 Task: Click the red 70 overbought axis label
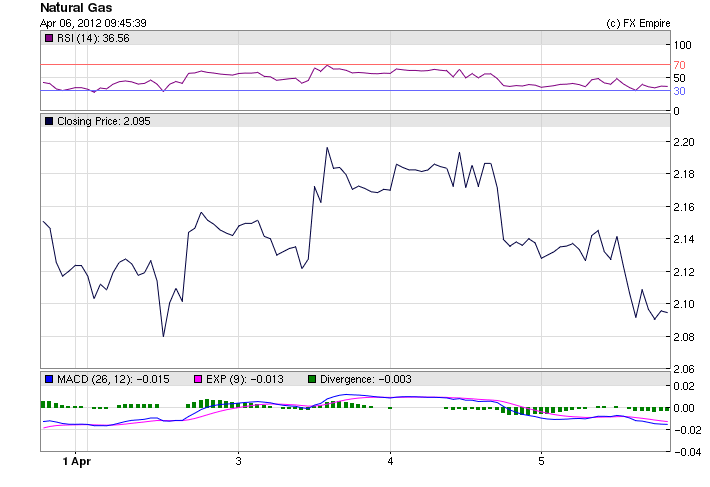[679, 65]
